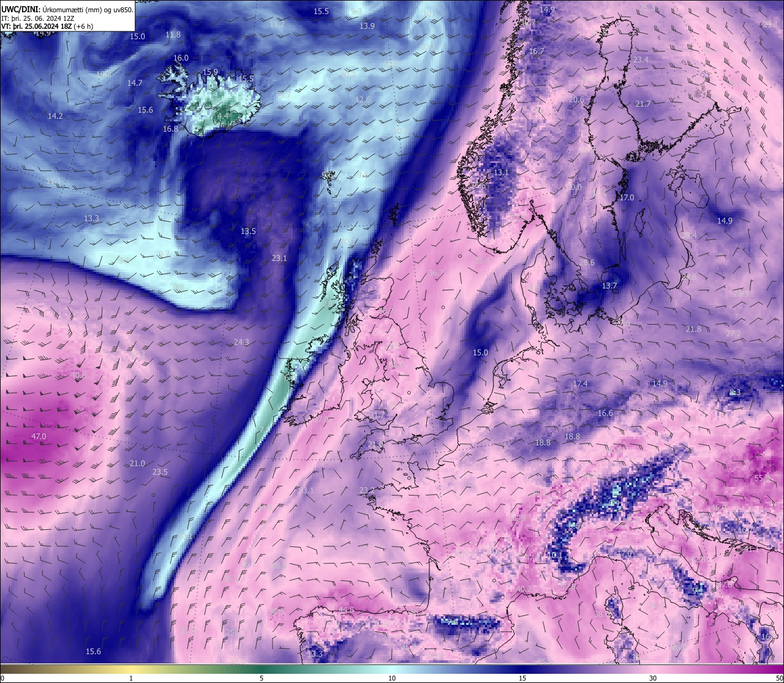Click the '12.6' value label
784x683 pixels.
tap(363, 99)
